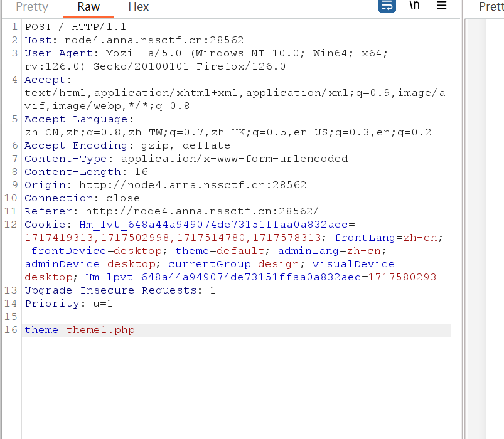Select the Raw tab
The image size is (504, 439).
click(88, 7)
